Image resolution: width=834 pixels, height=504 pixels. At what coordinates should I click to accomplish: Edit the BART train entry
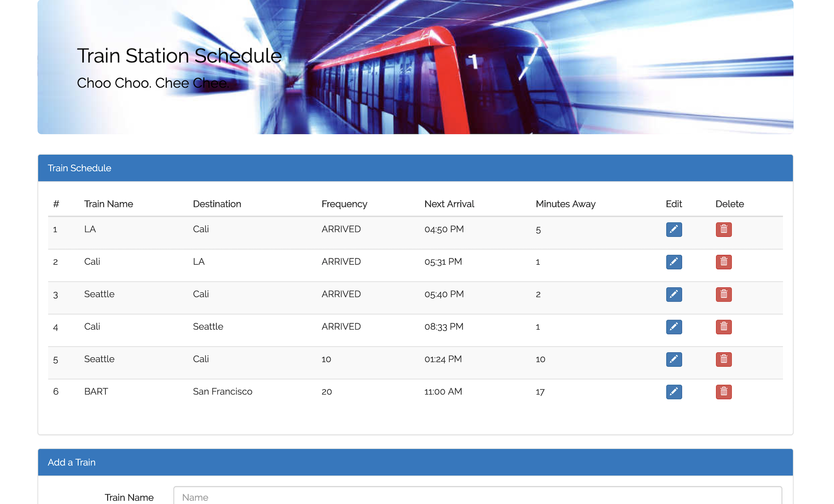pos(674,392)
